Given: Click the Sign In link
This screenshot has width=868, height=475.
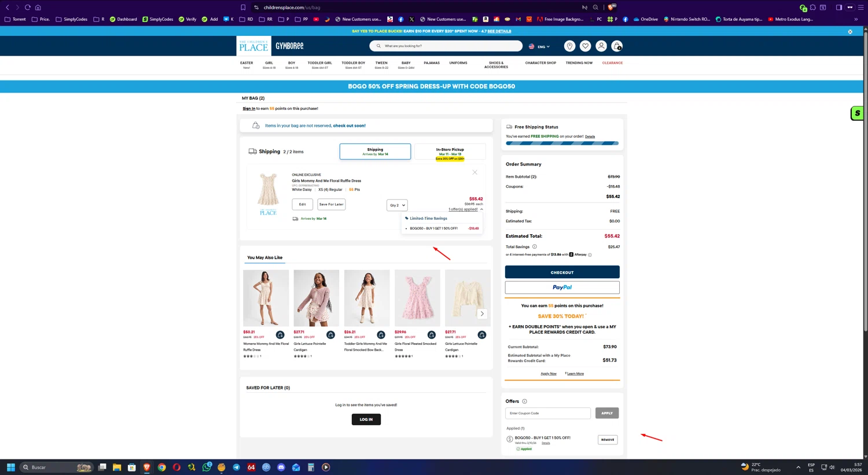Looking at the screenshot, I should click(x=249, y=109).
